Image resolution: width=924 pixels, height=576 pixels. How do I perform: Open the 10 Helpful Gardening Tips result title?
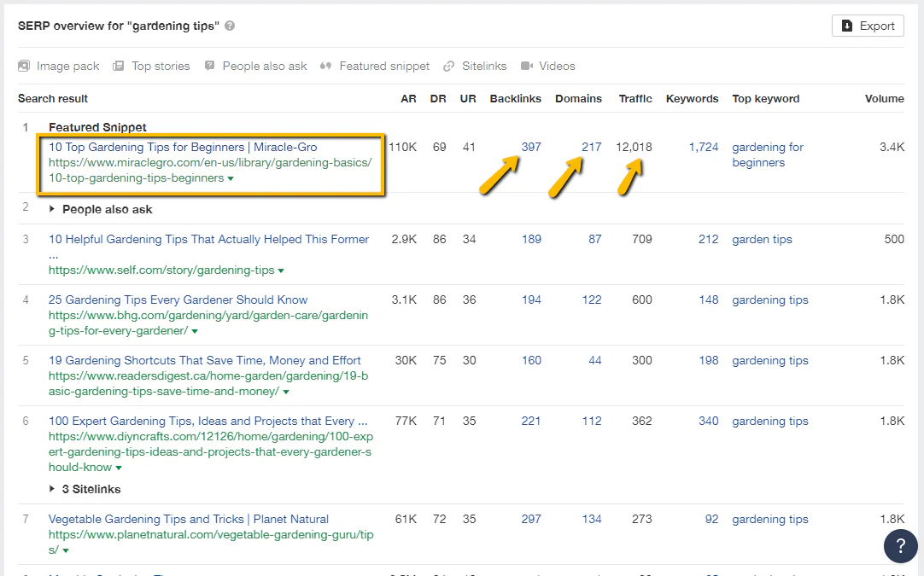point(208,239)
